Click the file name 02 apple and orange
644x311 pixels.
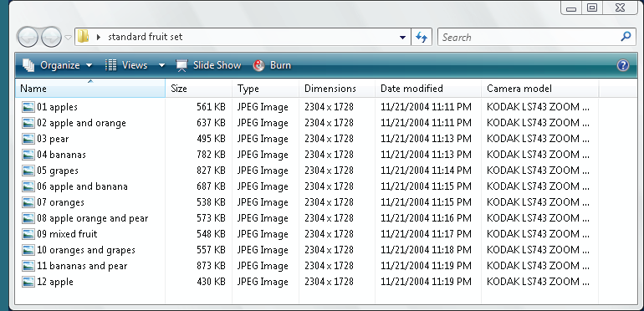click(x=81, y=123)
